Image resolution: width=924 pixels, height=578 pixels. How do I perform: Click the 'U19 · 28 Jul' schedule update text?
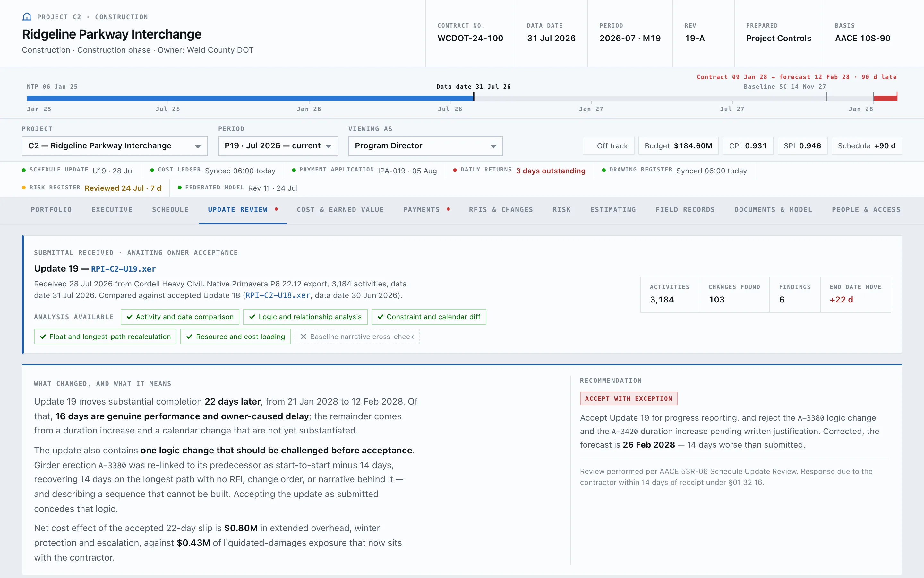click(113, 171)
